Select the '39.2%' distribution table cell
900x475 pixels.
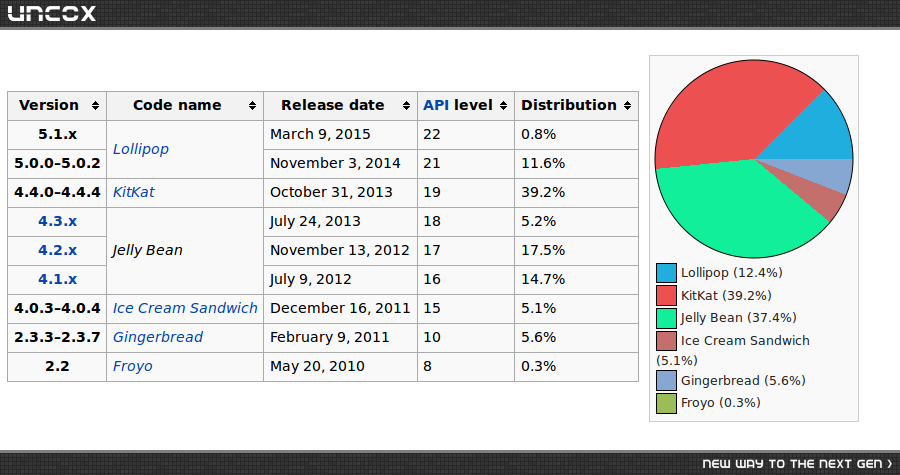[576, 192]
